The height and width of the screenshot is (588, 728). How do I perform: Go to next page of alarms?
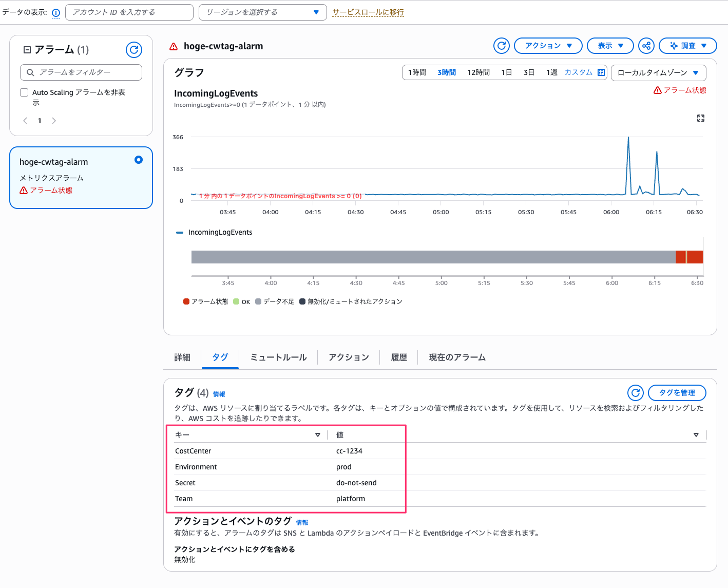pos(54,121)
